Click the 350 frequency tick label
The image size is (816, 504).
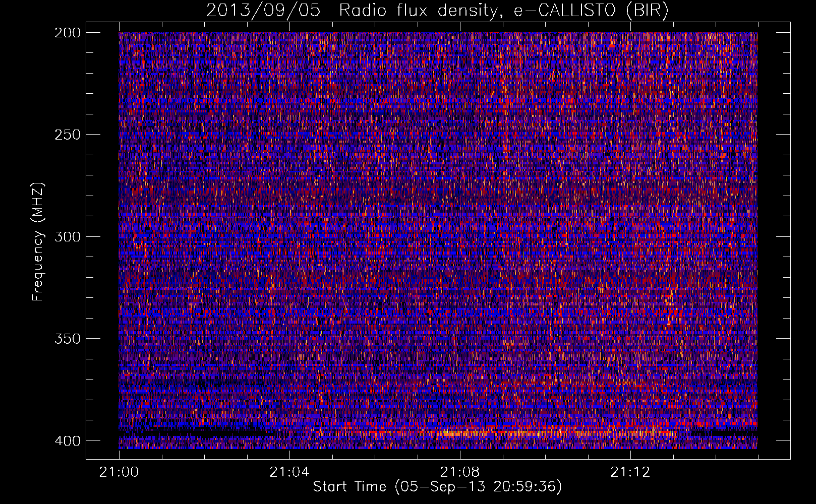67,338
